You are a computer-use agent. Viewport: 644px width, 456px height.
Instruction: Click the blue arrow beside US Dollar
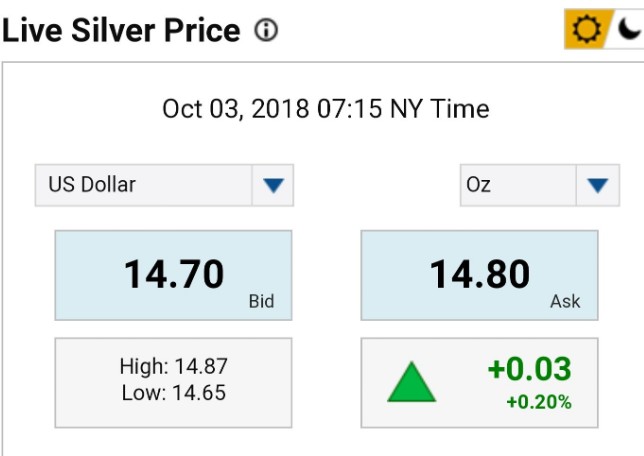[x=274, y=185]
